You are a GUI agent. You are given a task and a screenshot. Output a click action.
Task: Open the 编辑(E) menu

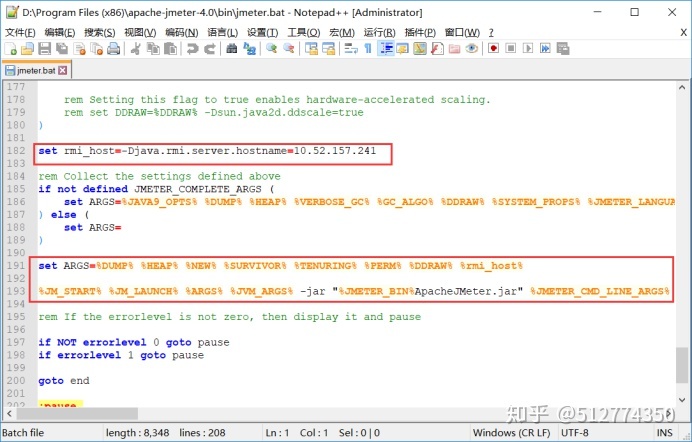(x=60, y=33)
